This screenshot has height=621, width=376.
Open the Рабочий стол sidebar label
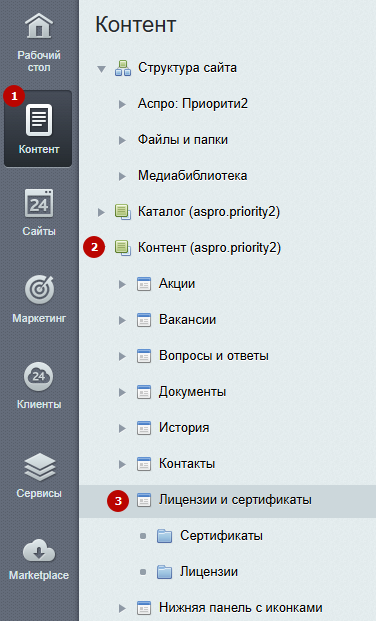tap(39, 61)
